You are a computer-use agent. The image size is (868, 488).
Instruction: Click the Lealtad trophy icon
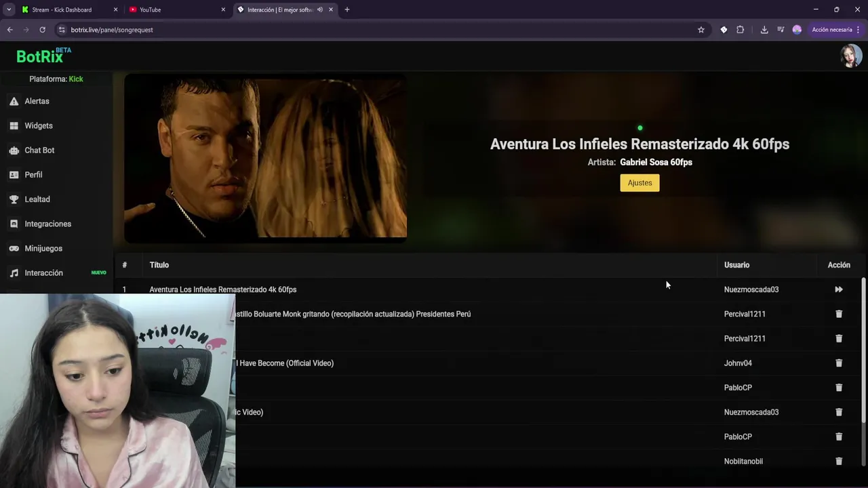(14, 199)
